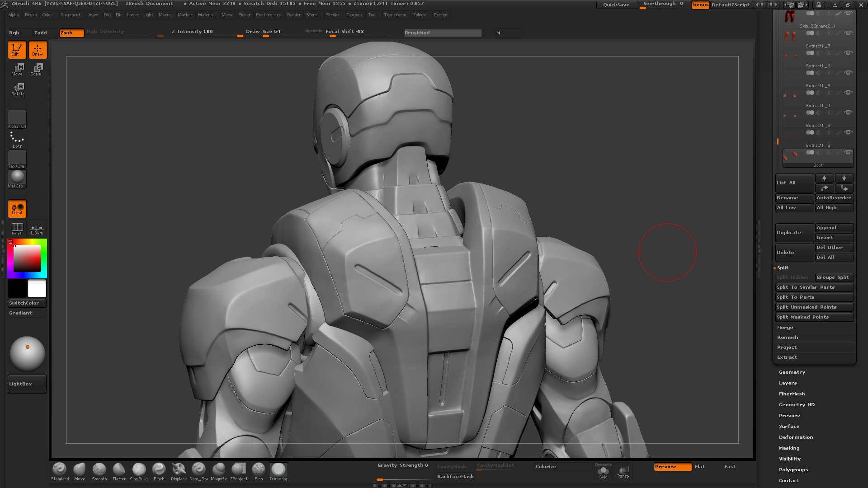Choose the Blob brush

(x=259, y=472)
